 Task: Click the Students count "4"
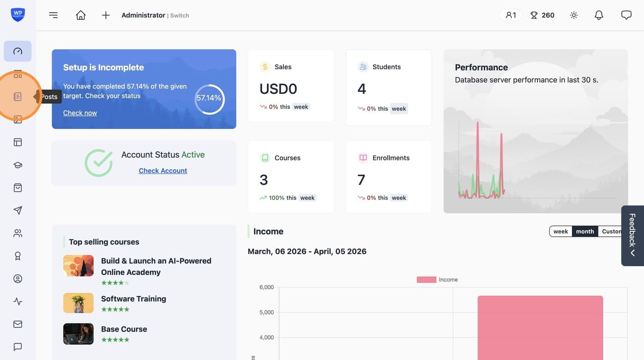362,89
